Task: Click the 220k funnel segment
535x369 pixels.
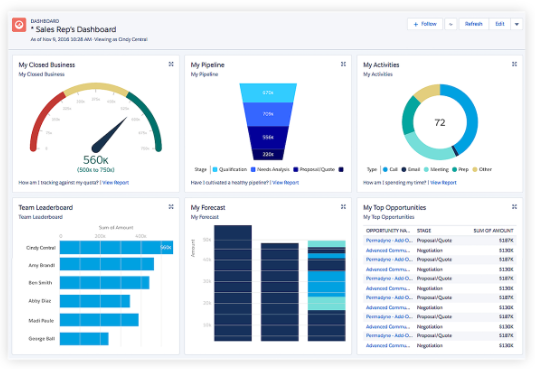Action: (x=268, y=154)
